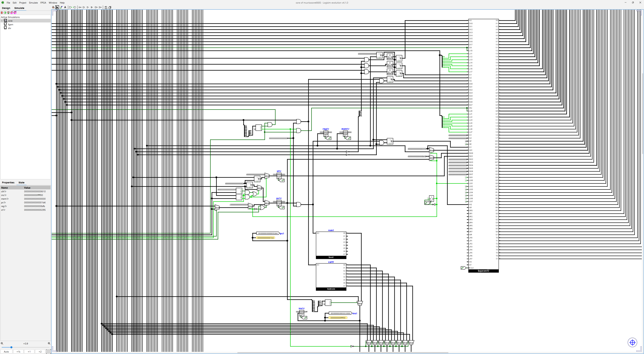Screen dimensions: 644x354
Task: Click the zoom out magnifier
Action: (x=2, y=343)
